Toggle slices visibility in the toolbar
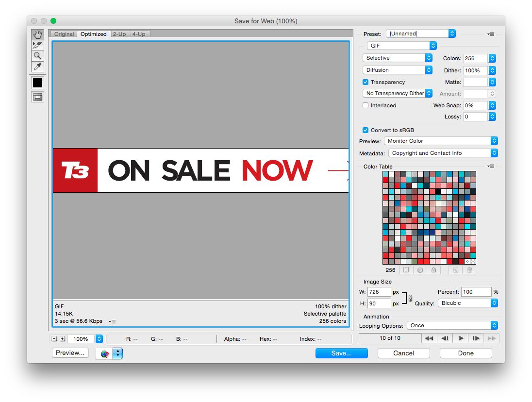 coord(37,97)
